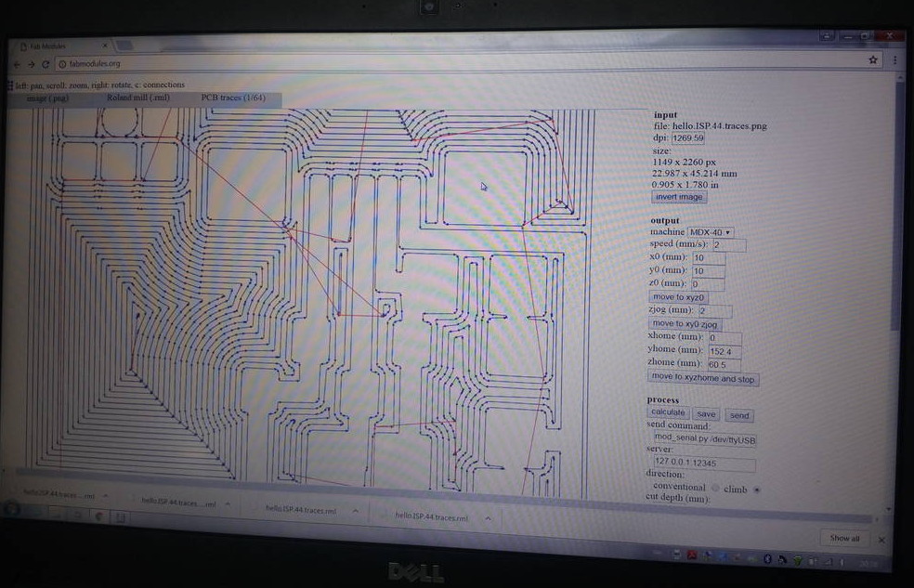
Task: Select the conventional direction radio button
Action: coord(715,488)
